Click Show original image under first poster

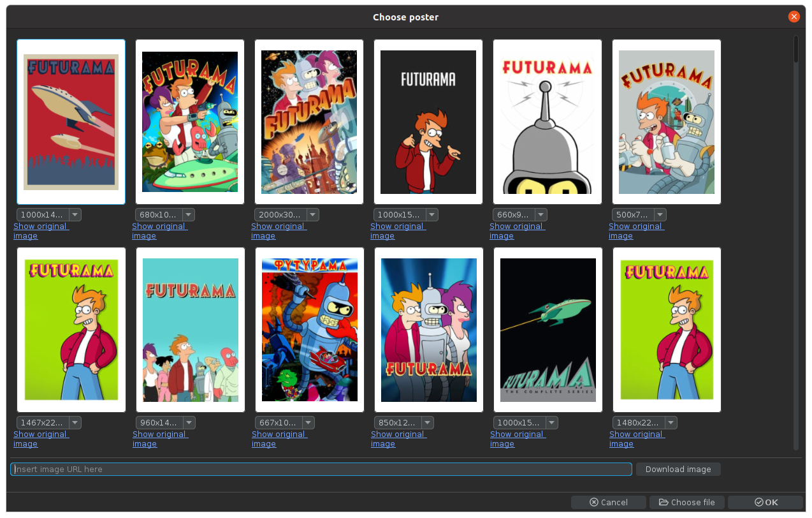[41, 231]
